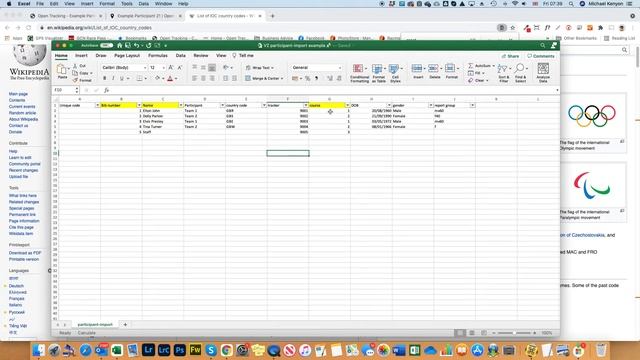Viewport: 640px width, 360px height.
Task: Click the Share button
Action: tap(511, 56)
